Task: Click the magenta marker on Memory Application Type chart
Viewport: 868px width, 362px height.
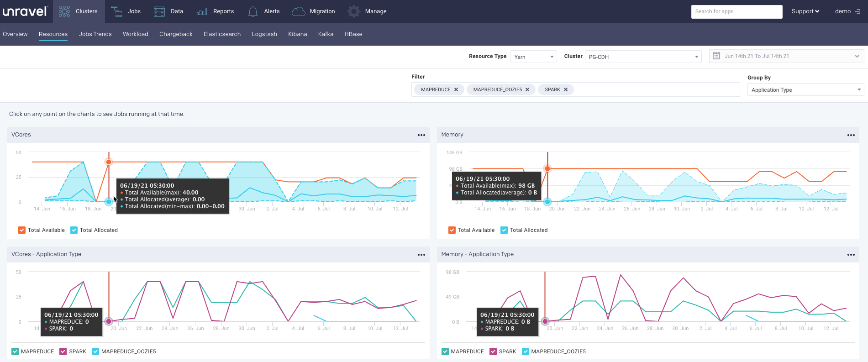Action: 545,321
